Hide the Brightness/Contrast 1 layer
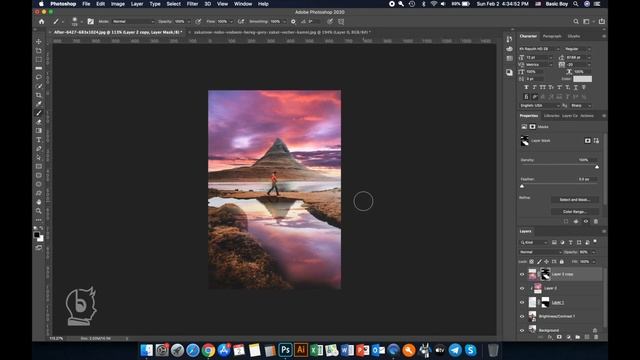The image size is (640, 360). pos(522,316)
